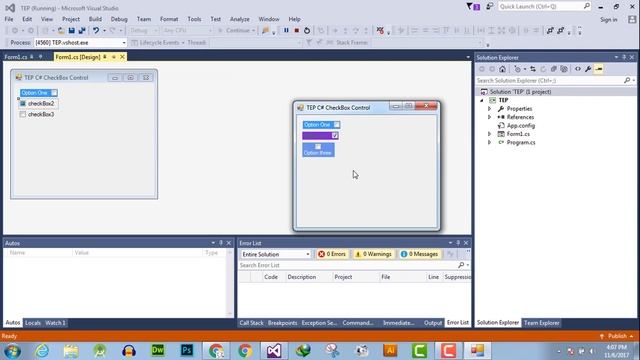
Task: Uncheck the purple checkbox in running form
Action: click(x=335, y=136)
